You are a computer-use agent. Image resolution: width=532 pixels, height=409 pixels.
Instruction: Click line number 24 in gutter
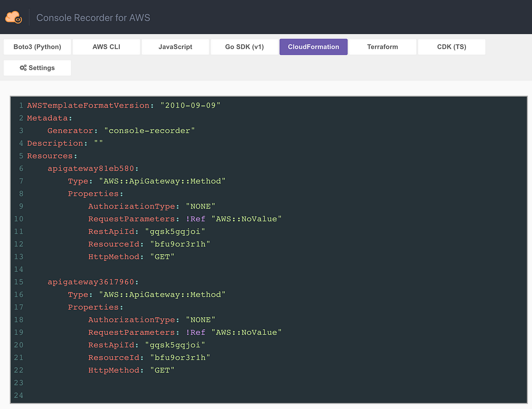(18, 395)
